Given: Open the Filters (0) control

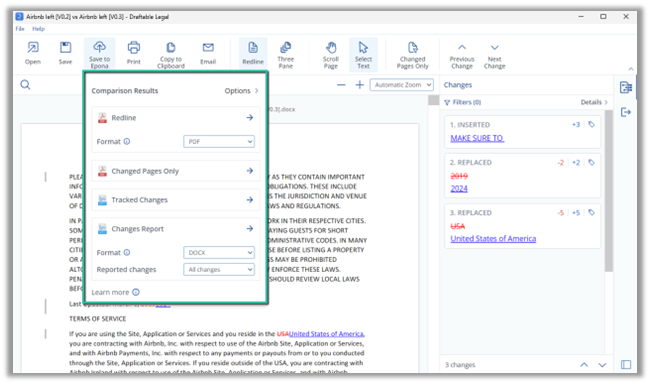Looking at the screenshot, I should [463, 102].
